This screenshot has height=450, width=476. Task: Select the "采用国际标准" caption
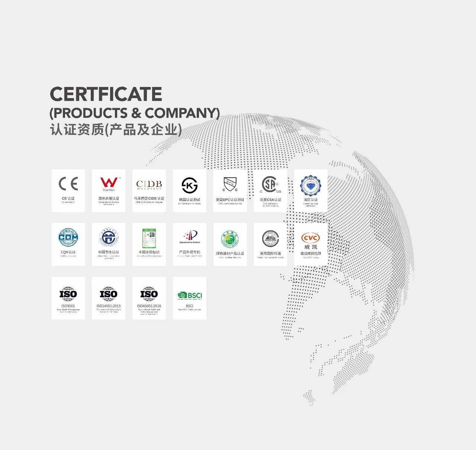click(x=270, y=253)
